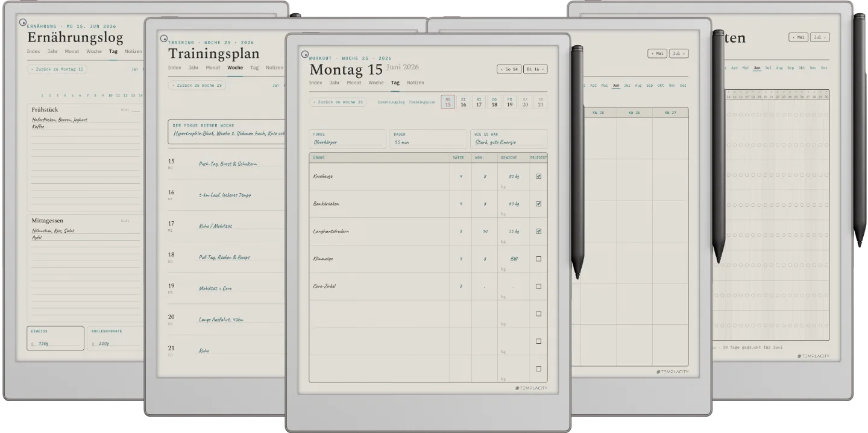This screenshot has width=868, height=433.
Task: Tap the circle icon beside Training header
Action: pyautogui.click(x=164, y=39)
